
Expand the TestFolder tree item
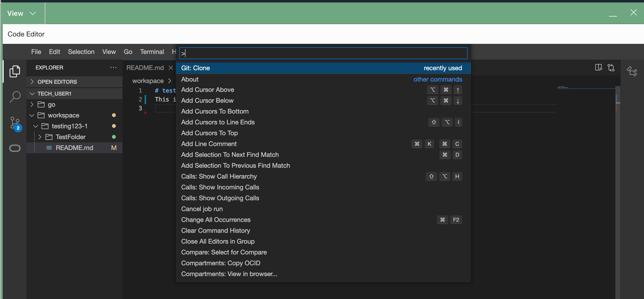tap(39, 137)
